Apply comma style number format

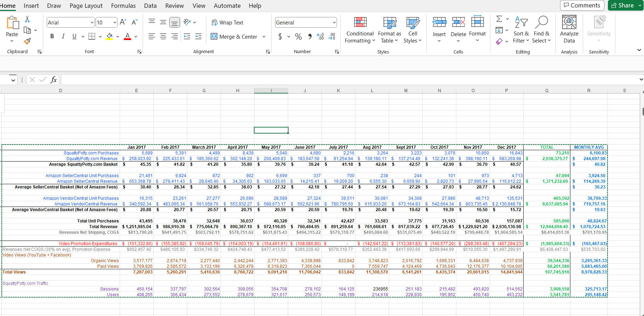point(310,36)
